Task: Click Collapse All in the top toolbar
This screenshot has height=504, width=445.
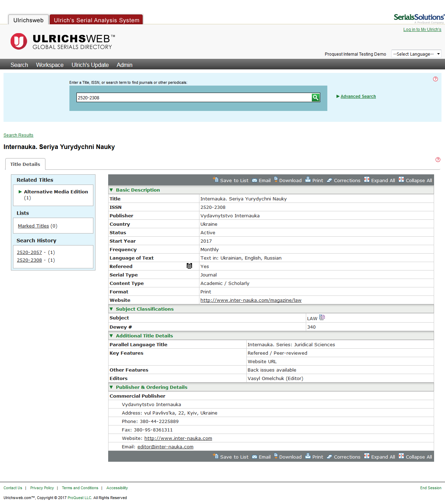Action: pos(415,180)
